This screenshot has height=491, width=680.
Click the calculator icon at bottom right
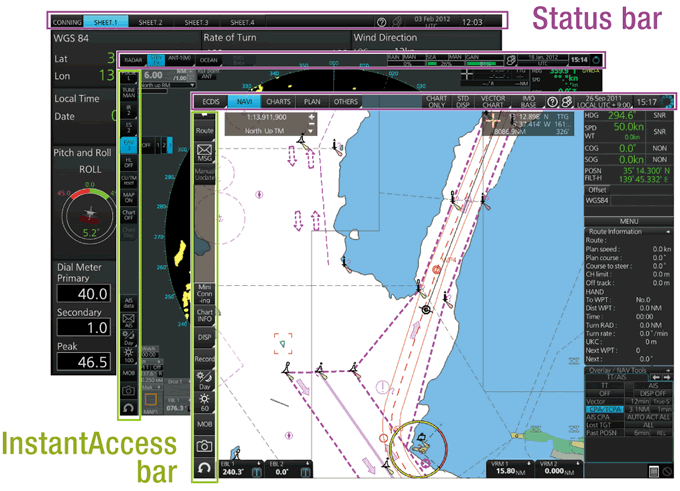(x=654, y=471)
